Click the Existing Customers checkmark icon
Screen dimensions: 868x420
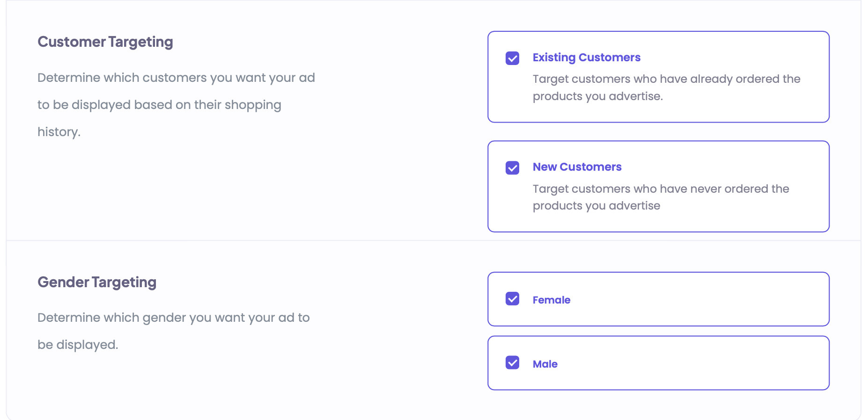[513, 58]
